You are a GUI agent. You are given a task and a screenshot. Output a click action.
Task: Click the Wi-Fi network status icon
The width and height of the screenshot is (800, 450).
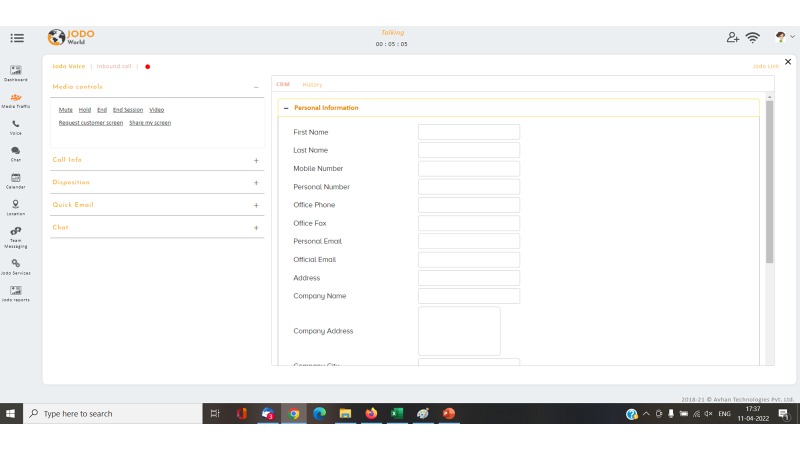[753, 38]
